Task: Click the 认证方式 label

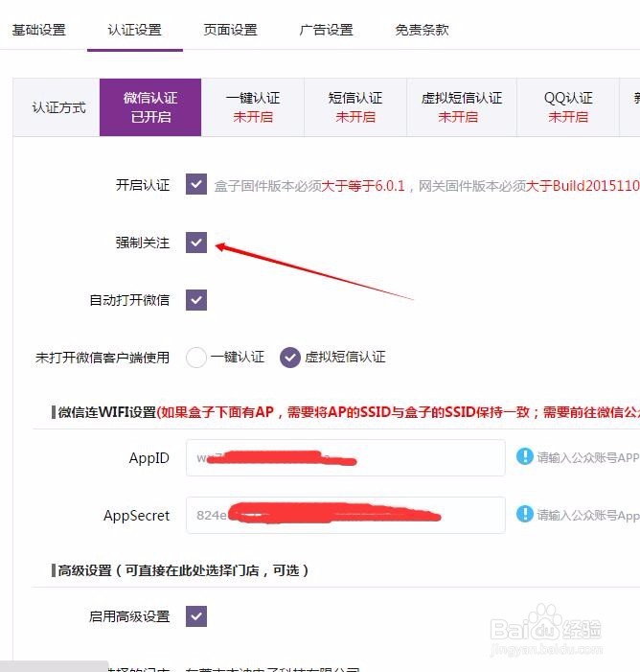Action: tap(58, 107)
